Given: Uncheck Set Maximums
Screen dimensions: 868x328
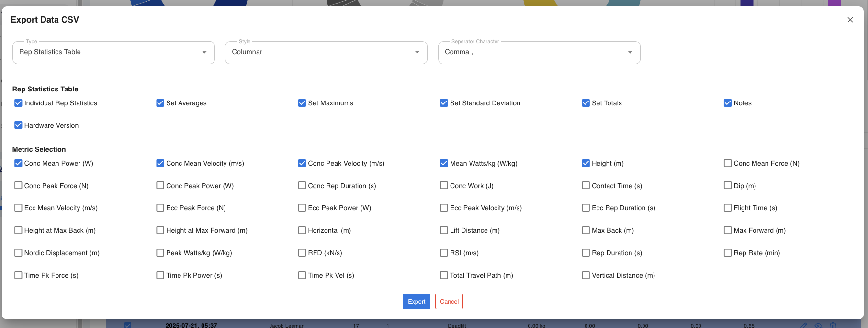Looking at the screenshot, I should tap(302, 103).
